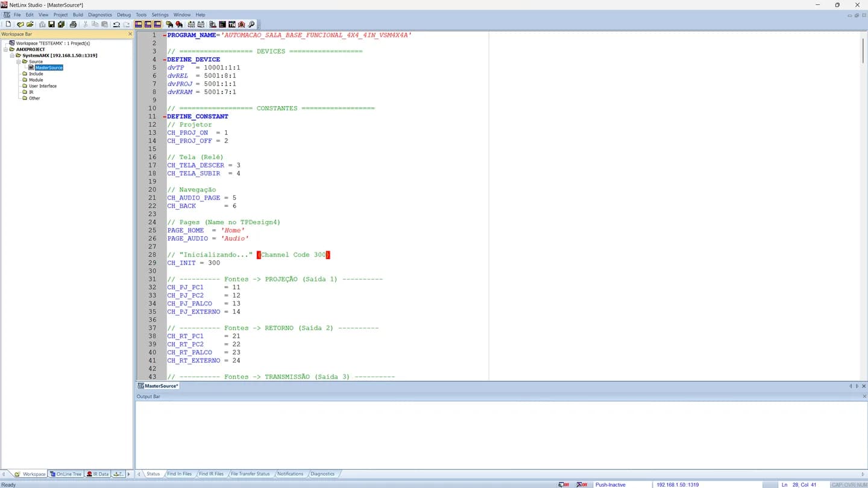Select the Module folder in tree
This screenshot has width=868, height=488.
click(36, 80)
